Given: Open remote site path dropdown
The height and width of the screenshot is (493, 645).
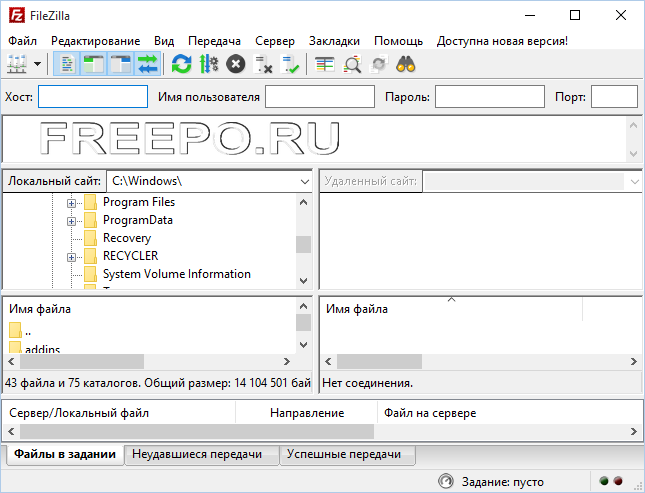Looking at the screenshot, I should tap(634, 181).
